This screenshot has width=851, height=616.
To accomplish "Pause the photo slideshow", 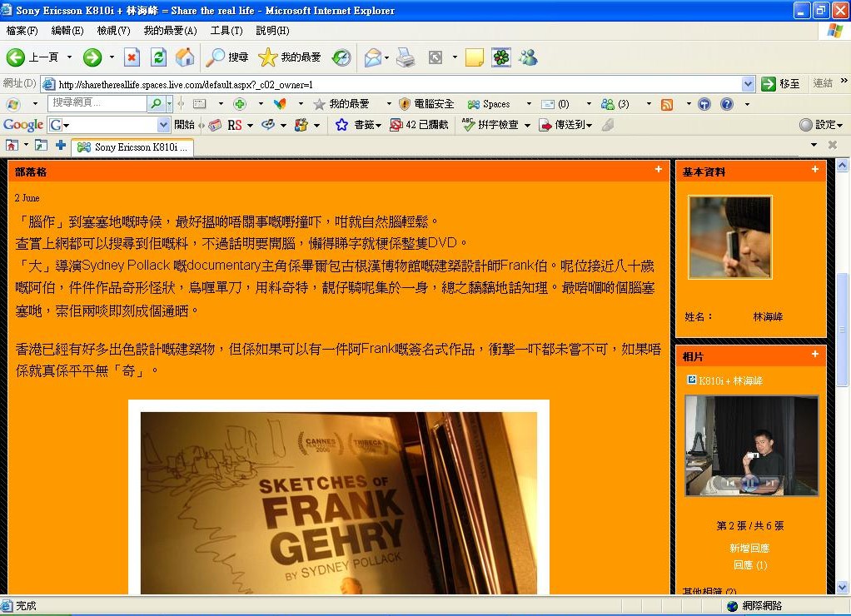I will point(750,482).
